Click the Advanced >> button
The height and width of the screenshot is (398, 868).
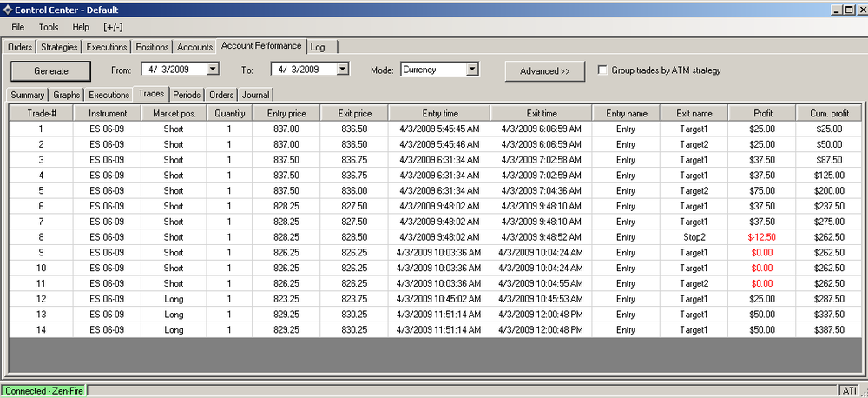pyautogui.click(x=545, y=71)
